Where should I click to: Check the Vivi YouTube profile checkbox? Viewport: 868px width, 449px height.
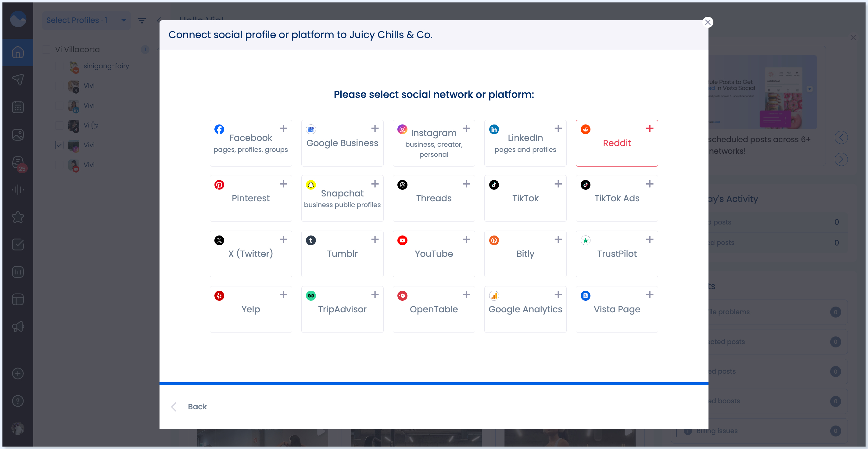point(59,165)
